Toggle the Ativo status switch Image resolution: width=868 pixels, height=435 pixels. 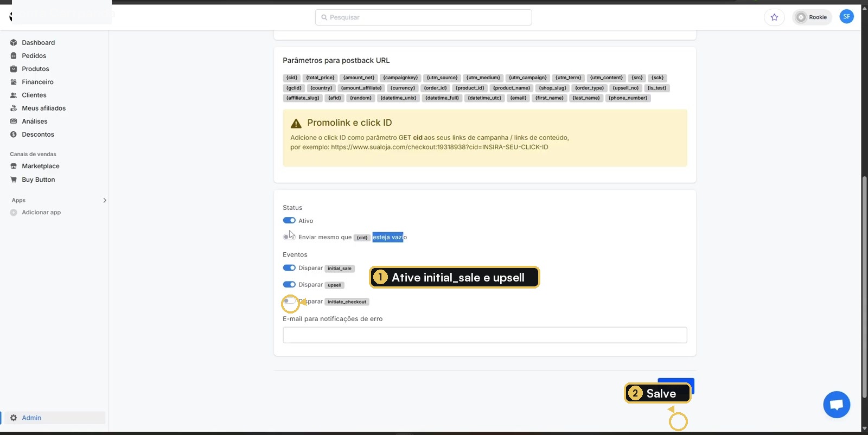tap(289, 220)
